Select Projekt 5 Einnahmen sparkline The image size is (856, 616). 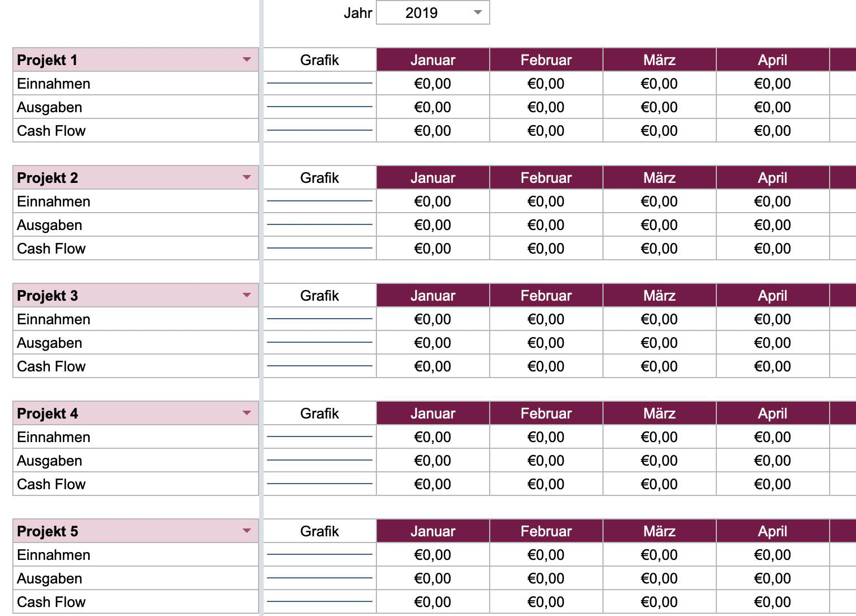(x=320, y=554)
